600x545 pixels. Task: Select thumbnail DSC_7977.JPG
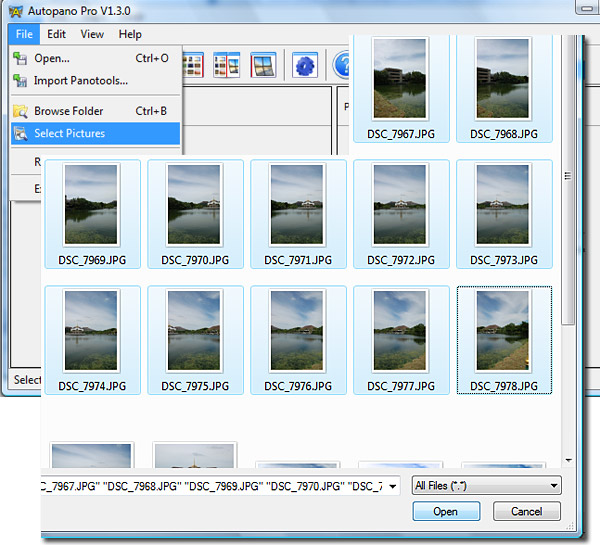pos(401,340)
